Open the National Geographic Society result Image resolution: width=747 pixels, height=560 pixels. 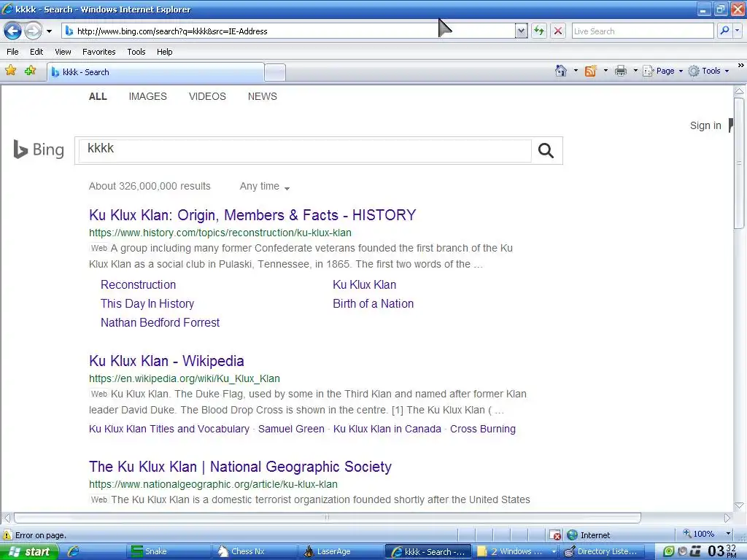pyautogui.click(x=240, y=467)
